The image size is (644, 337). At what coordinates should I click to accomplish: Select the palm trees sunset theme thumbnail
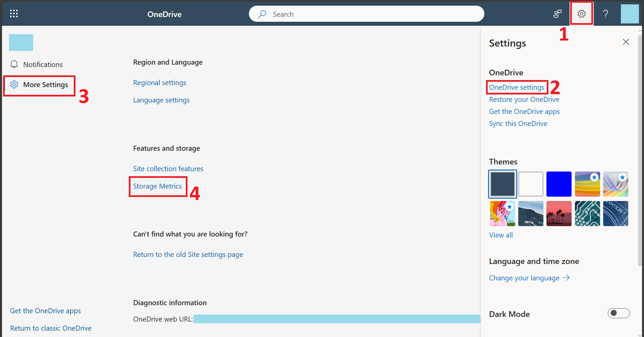(x=559, y=214)
